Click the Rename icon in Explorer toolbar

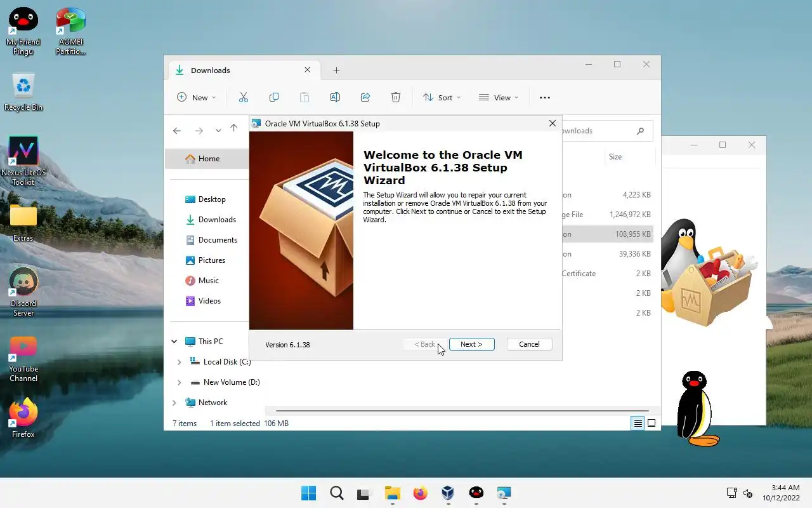[x=335, y=97]
